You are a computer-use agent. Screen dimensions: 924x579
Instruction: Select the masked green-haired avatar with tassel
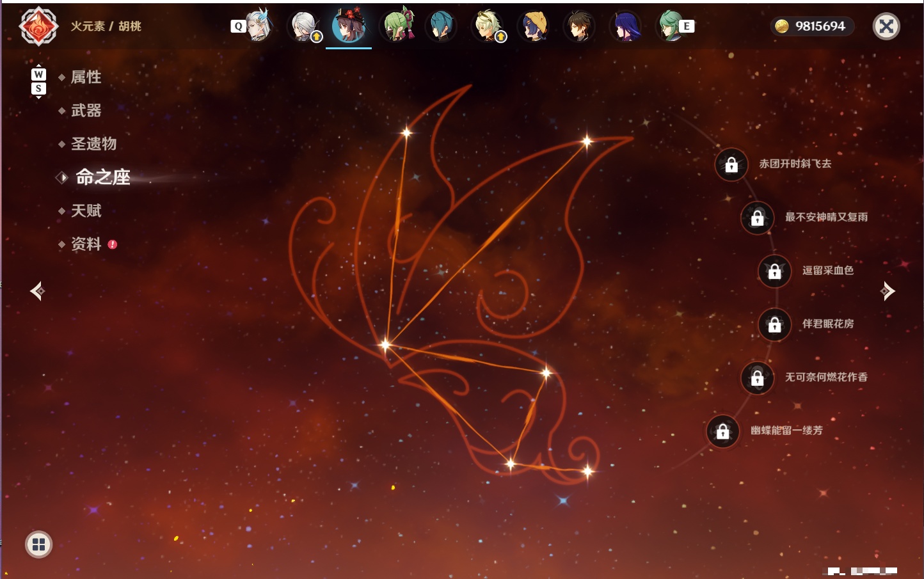[397, 26]
